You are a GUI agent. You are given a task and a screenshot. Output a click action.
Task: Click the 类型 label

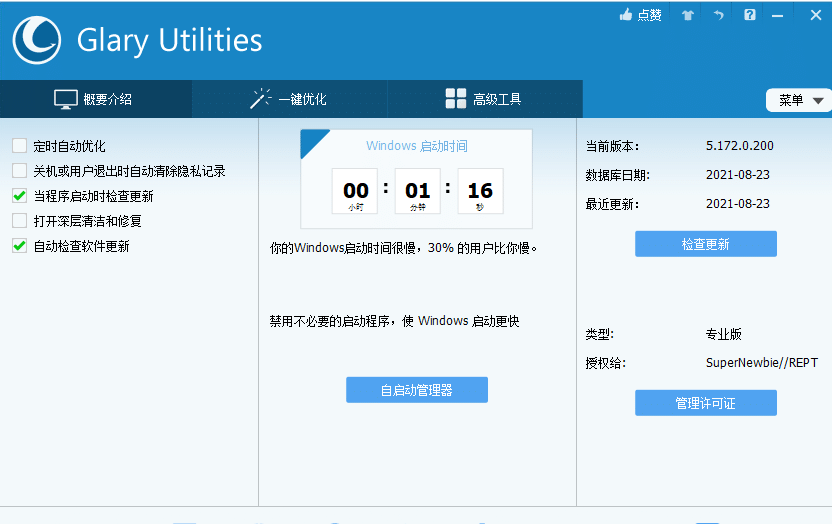click(600, 334)
